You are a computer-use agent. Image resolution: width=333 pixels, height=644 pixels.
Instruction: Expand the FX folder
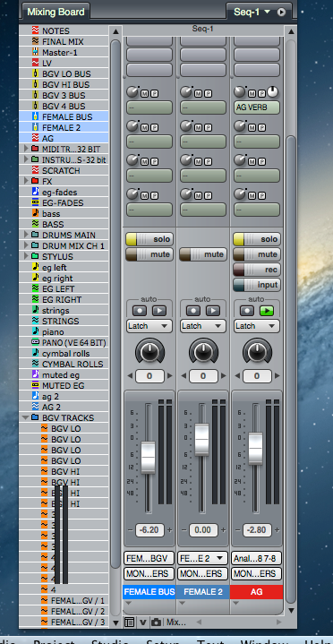click(x=26, y=181)
